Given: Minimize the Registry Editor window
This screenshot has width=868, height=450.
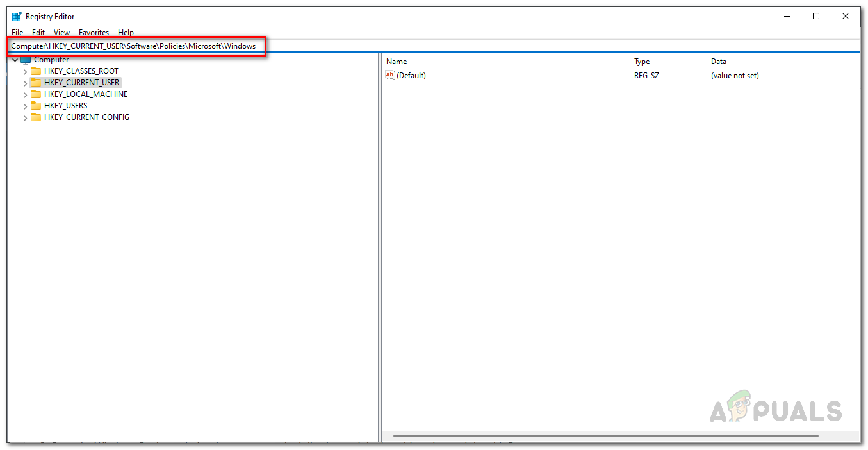Looking at the screenshot, I should (787, 17).
